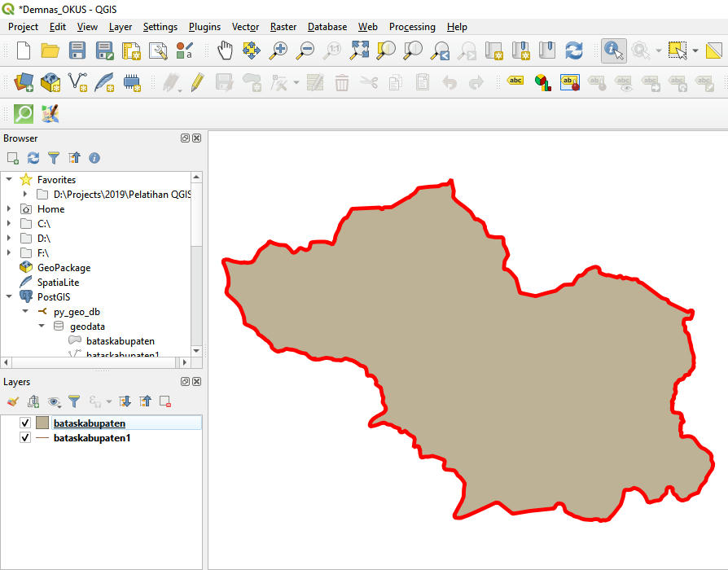Click the New Shapefile Layer icon

tap(77, 82)
